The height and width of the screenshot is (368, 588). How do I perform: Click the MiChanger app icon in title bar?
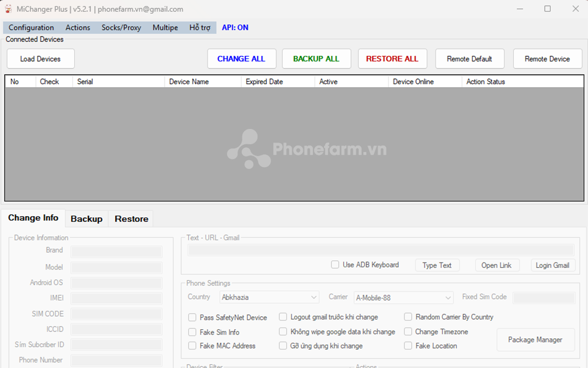(x=8, y=9)
